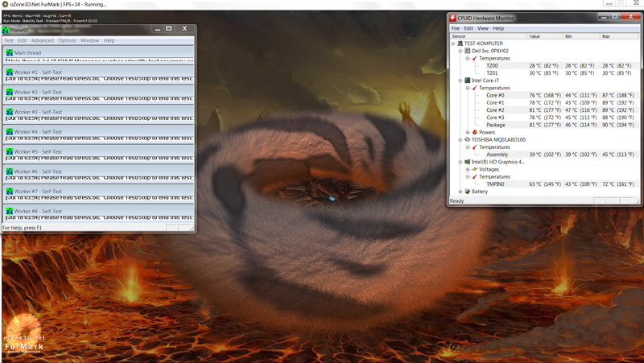Image resolution: width=644 pixels, height=363 pixels.
Task: Click the TEST-KOMPUTER computer icon
Action: tap(460, 43)
